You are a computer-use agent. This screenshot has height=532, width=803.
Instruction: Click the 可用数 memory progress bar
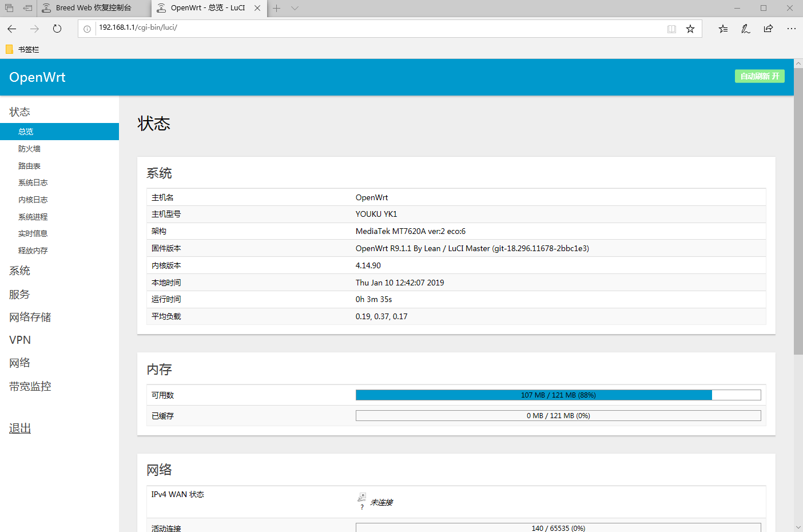(x=558, y=395)
